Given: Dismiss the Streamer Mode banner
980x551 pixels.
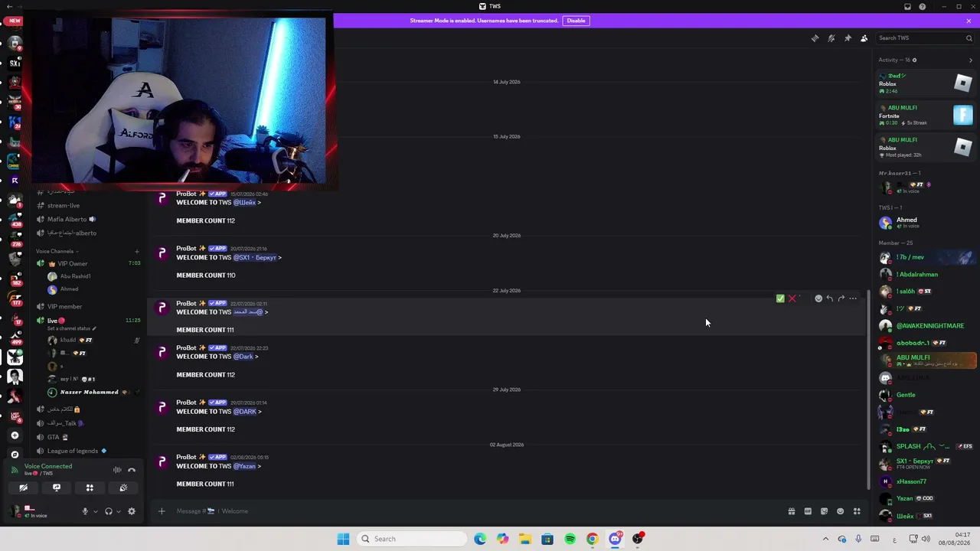Looking at the screenshot, I should coord(969,21).
